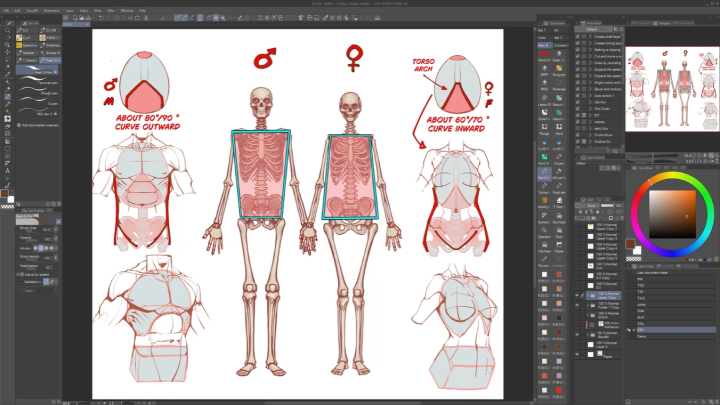Choose the Hand tool in Quick Access
This screenshot has width=720, height=405.
coord(559,129)
